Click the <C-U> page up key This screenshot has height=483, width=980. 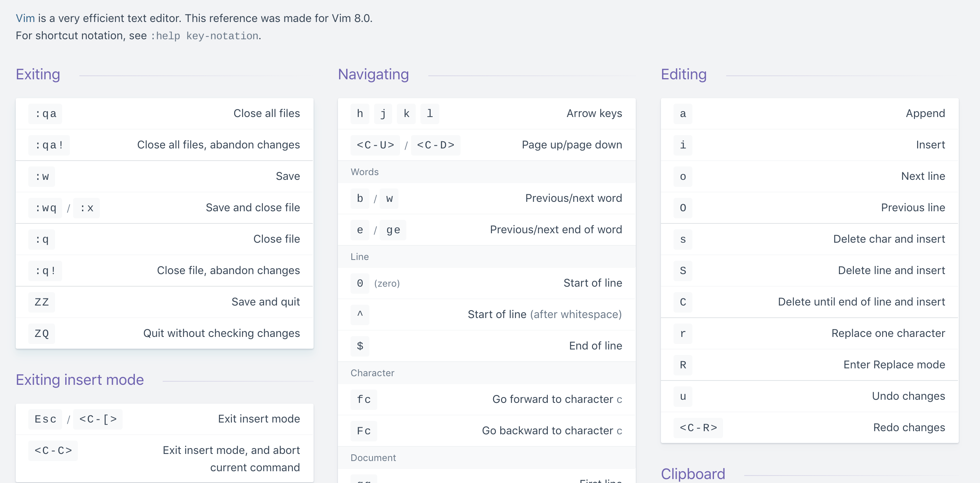375,145
